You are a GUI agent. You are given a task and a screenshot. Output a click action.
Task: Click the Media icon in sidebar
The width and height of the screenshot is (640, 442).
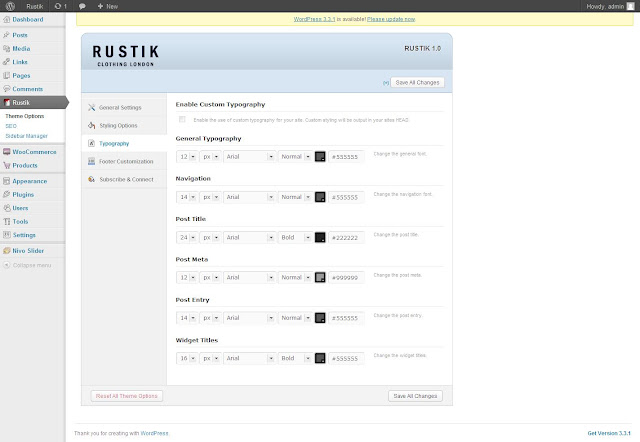pos(7,49)
